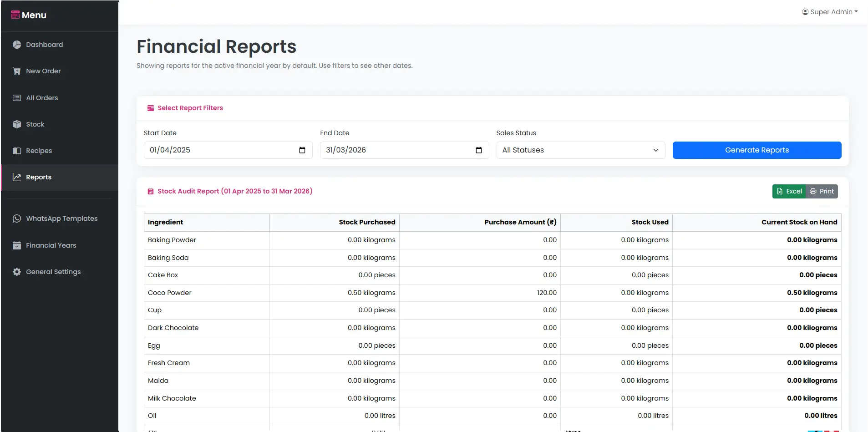Expand the Sales Status dropdown
Screen dimensions: 868x432
click(580, 150)
